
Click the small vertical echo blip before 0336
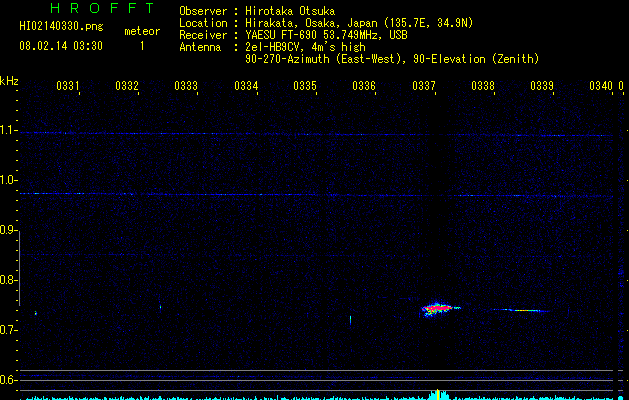[350, 320]
